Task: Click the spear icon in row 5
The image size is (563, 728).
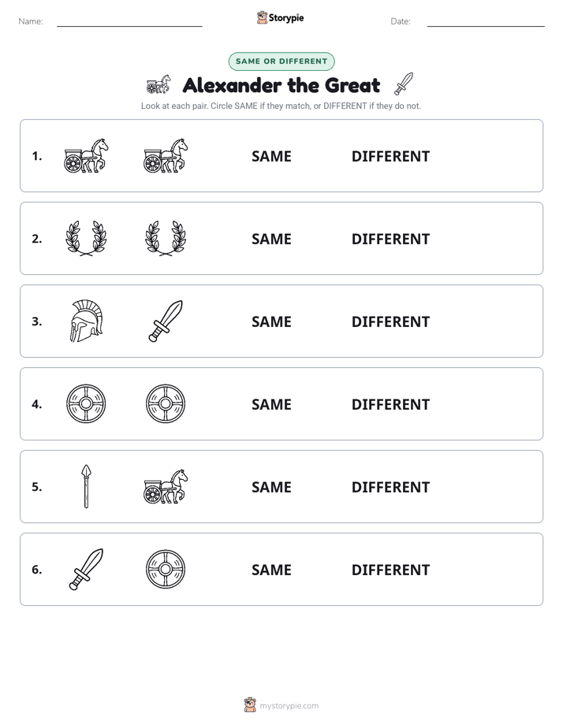Action: (86, 486)
